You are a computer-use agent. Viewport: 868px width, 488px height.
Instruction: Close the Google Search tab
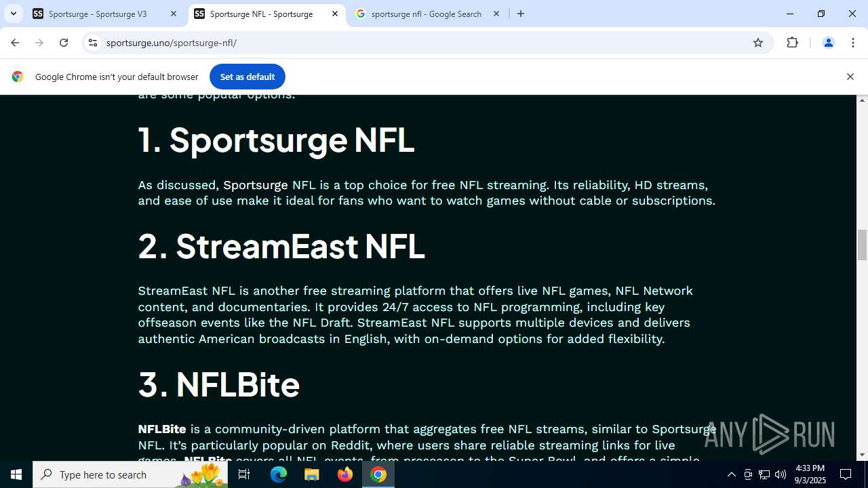496,14
